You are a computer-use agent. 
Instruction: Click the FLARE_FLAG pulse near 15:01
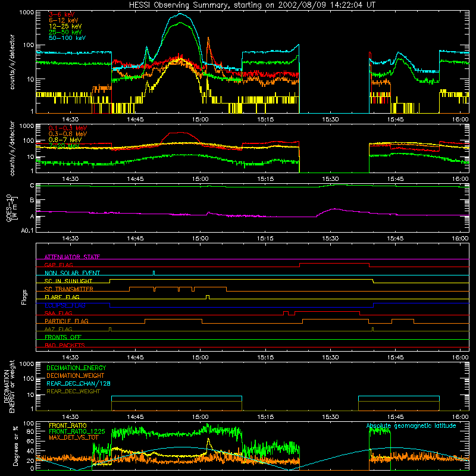click(x=208, y=297)
